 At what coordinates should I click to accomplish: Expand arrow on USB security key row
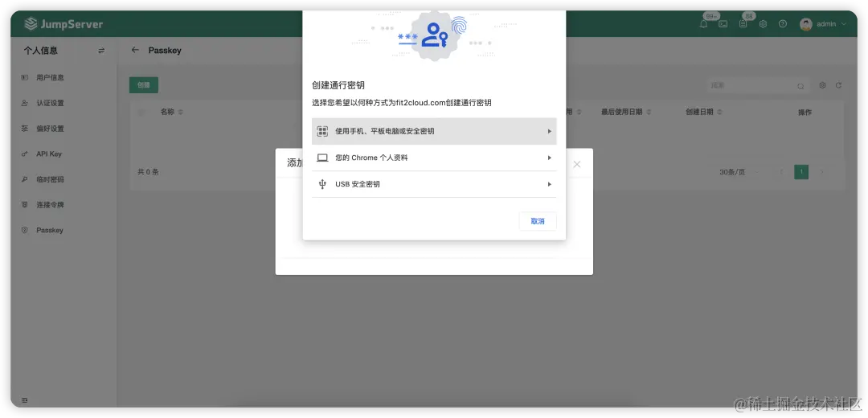[550, 184]
